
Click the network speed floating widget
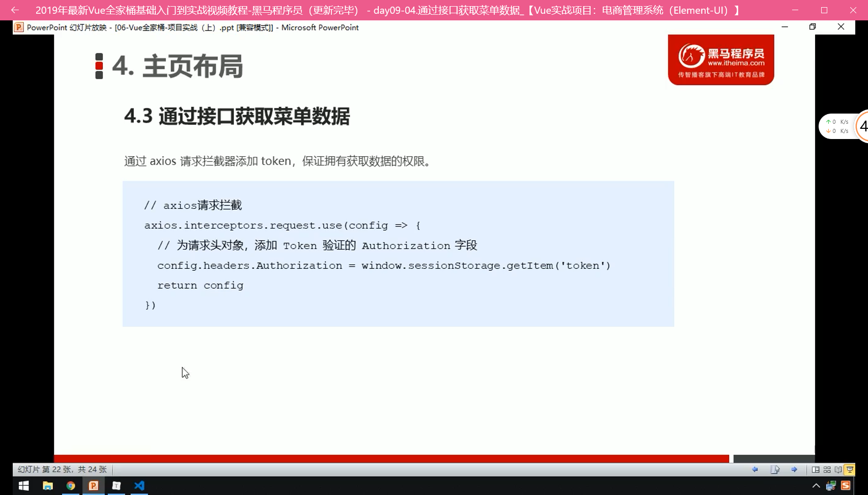[x=837, y=126]
